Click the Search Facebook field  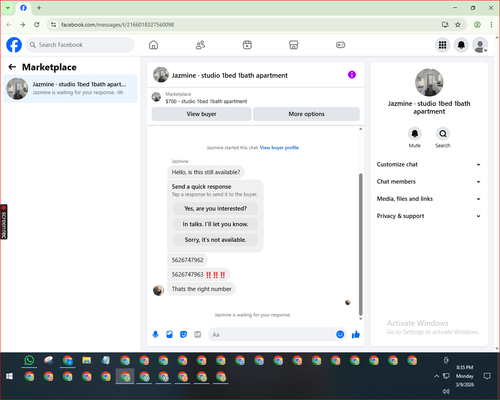click(x=80, y=45)
